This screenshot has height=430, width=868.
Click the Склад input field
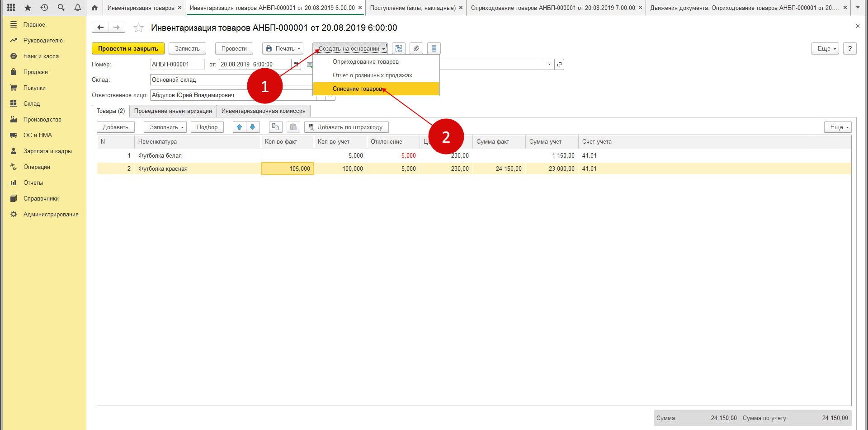click(231, 79)
